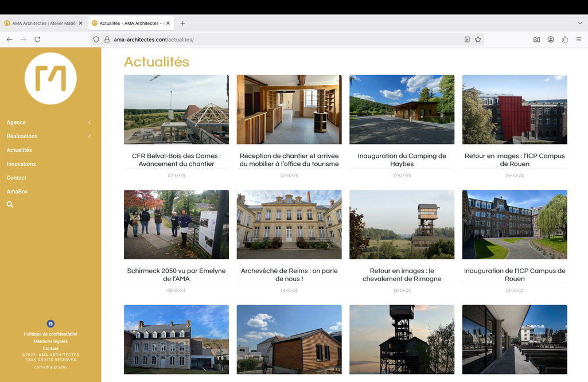Image resolution: width=588 pixels, height=382 pixels.
Task: Bookmark this page with the star icon
Action: tap(478, 40)
